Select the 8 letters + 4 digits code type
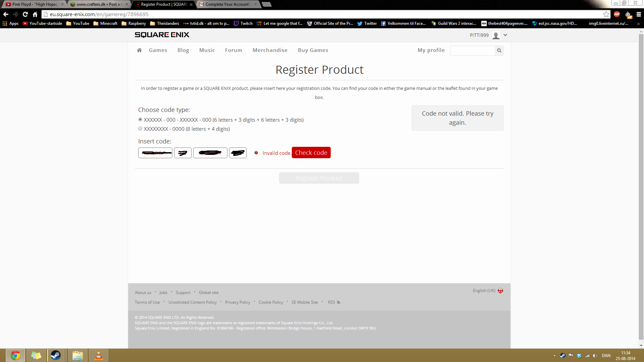644x362 pixels. coord(140,129)
